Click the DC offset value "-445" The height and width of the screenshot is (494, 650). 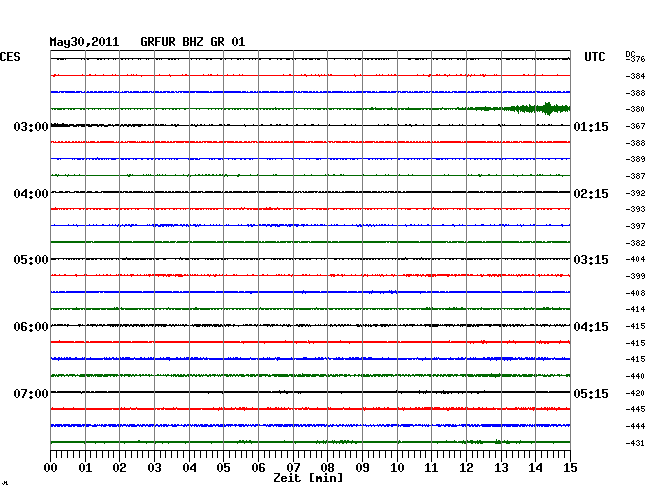coord(635,409)
